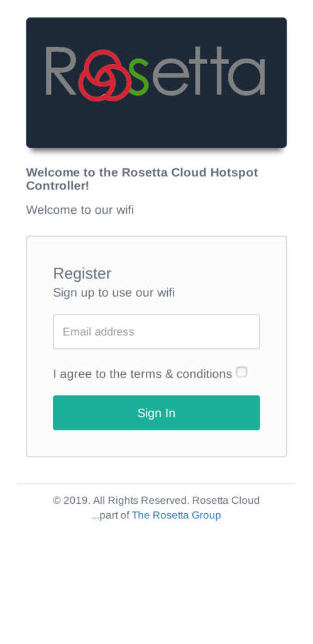The width and height of the screenshot is (313, 644).
Task: Click the 'I agree to the terms & conditions' label
Action: tap(142, 374)
